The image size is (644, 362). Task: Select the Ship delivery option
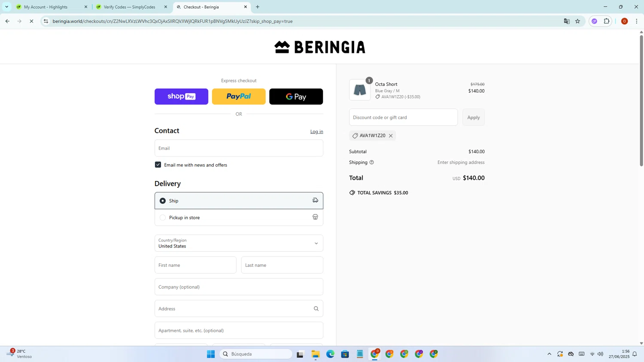[239, 201]
